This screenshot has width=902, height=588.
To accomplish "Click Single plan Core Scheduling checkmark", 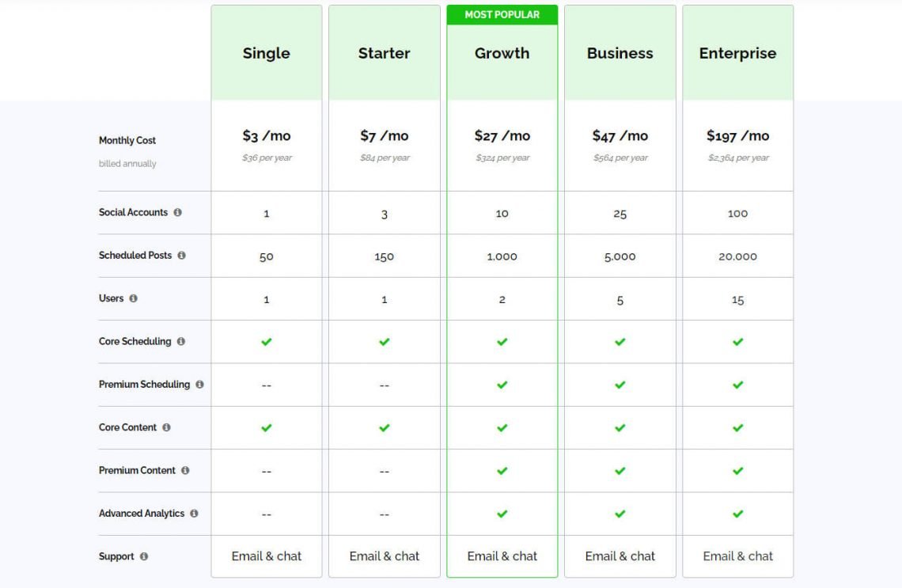I will click(x=267, y=342).
